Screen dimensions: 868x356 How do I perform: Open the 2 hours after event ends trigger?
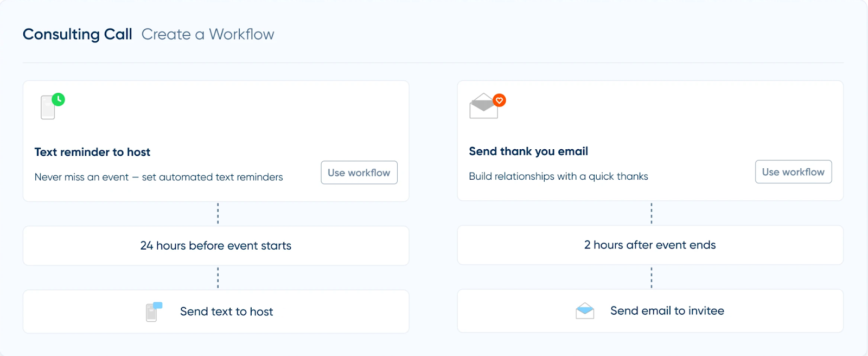(650, 245)
